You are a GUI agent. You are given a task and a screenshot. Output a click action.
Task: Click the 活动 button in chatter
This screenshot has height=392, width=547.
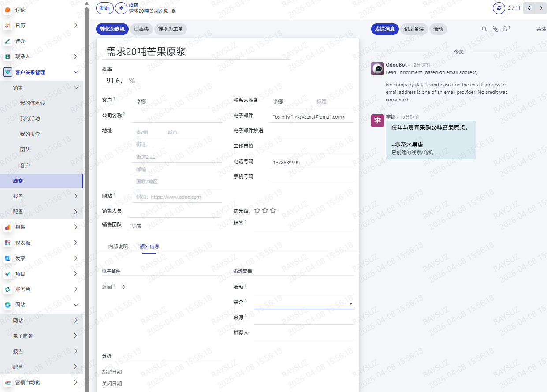pos(438,29)
